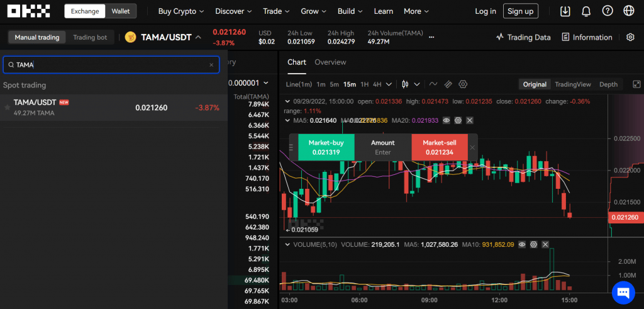Viewport: 644px width, 309px height.
Task: Switch to the Chart tab
Action: 297,62
